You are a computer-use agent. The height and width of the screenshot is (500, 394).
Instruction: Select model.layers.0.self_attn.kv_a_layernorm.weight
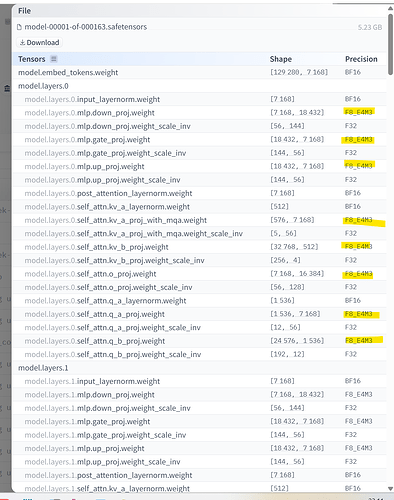tap(199, 207)
